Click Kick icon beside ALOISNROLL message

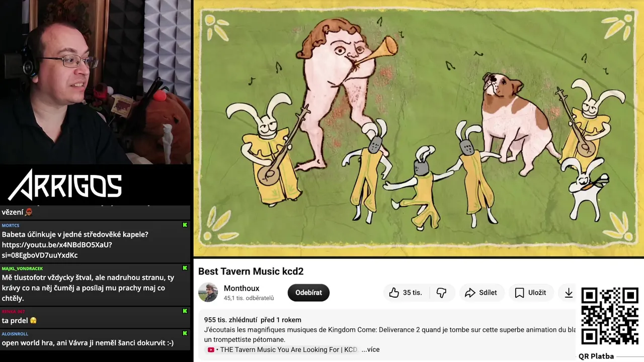click(x=185, y=333)
